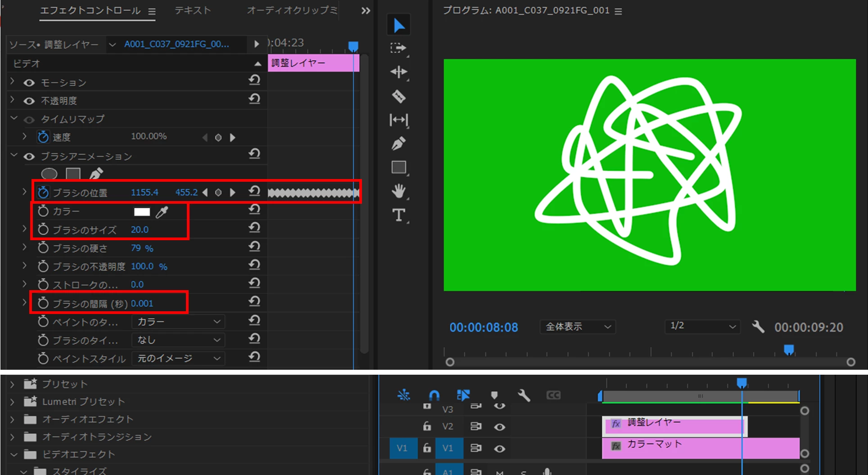Toggle V1 track lock

click(427, 448)
